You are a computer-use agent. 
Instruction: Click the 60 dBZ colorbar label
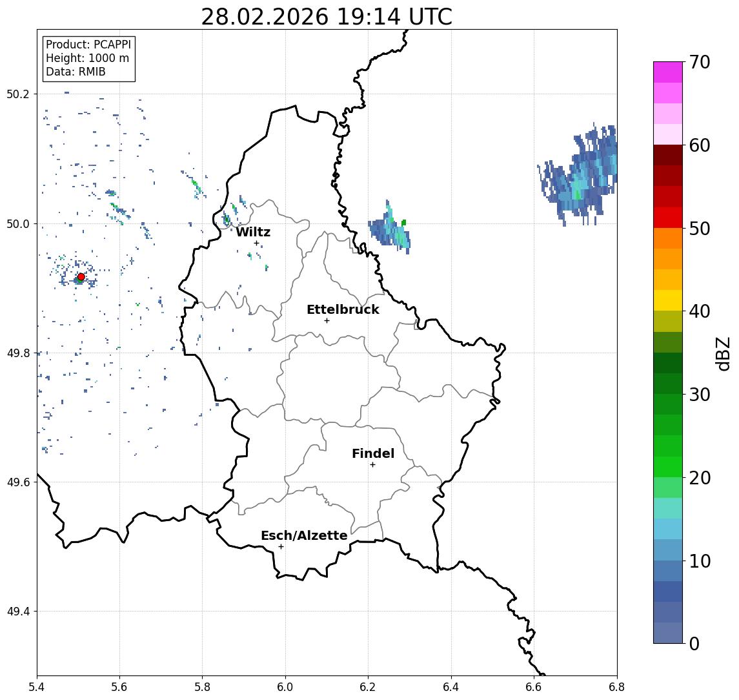click(700, 145)
